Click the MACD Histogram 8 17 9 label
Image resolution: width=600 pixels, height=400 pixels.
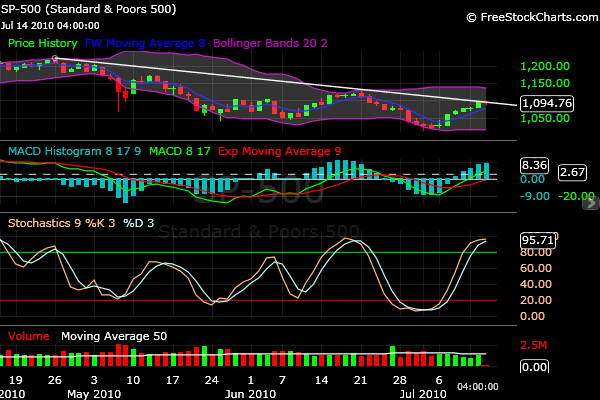click(75, 151)
